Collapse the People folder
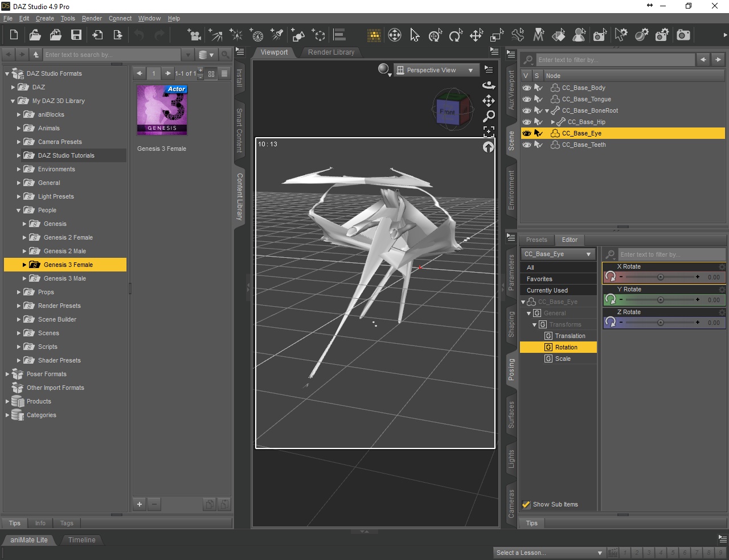729x560 pixels. coord(19,210)
